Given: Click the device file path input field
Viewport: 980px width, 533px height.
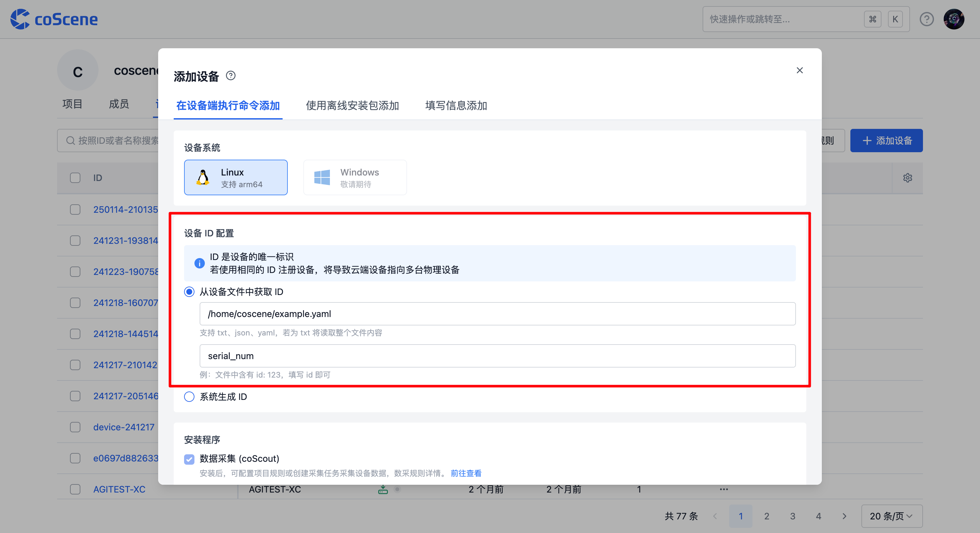Looking at the screenshot, I should pyautogui.click(x=497, y=314).
